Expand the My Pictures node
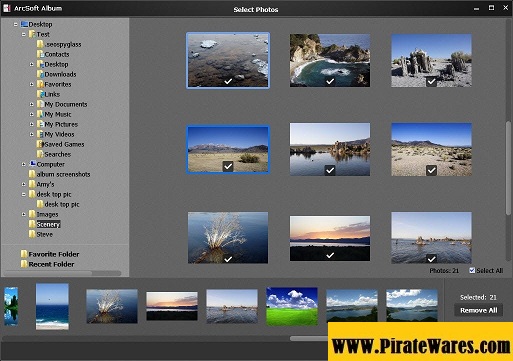This screenshot has width=513, height=361. pos(32,124)
